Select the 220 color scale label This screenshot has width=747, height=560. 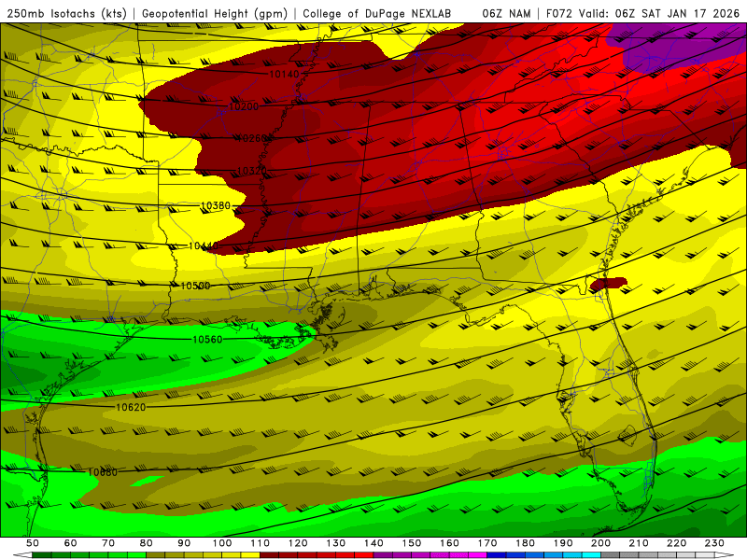coord(677,543)
